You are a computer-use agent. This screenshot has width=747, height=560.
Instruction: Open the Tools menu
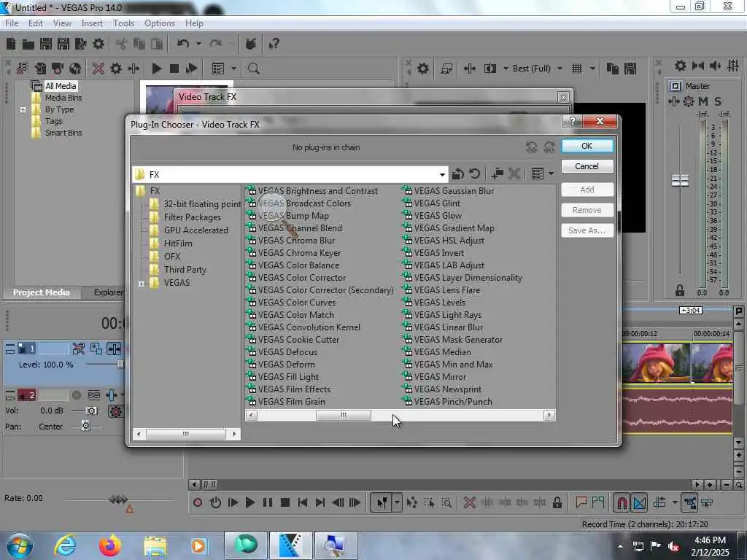click(123, 23)
